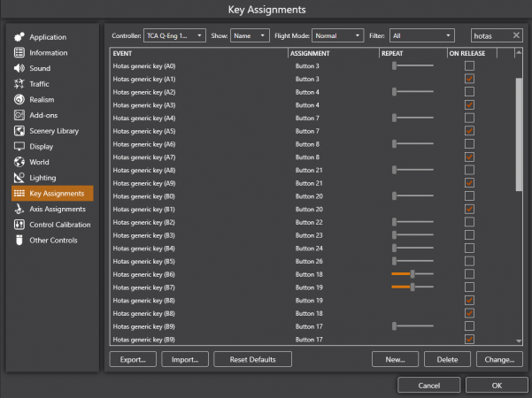Adjust repeat slider for Hotas key B7
Viewport: 532px width, 398px height.
[x=412, y=287]
